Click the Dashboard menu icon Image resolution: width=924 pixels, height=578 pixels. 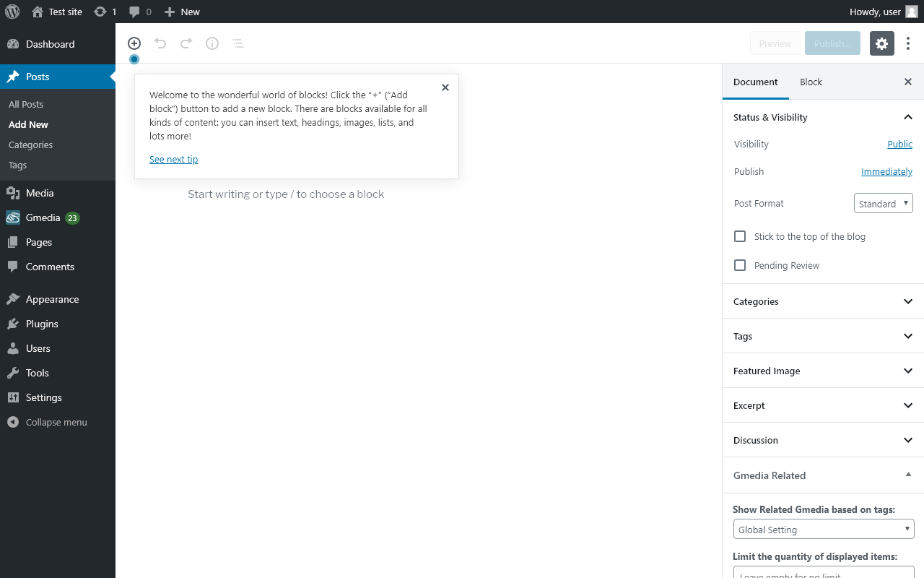coord(13,44)
